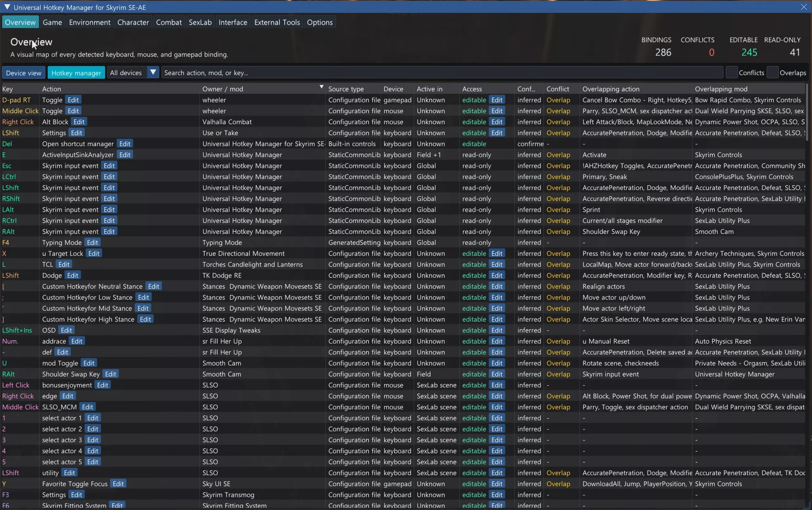Viewport: 812px width, 510px height.
Task: Edit the ActiveInputSinkAnalyzer action
Action: tap(125, 155)
